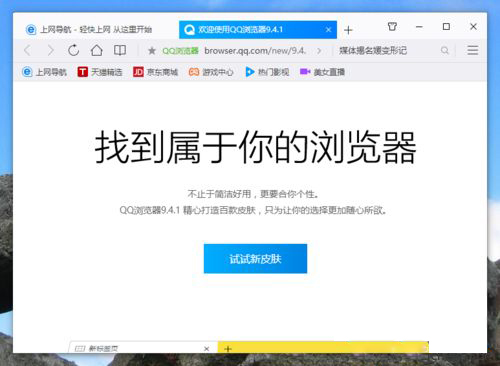The image size is (500, 366).
Task: Open the hamburger main menu
Action: [x=473, y=50]
